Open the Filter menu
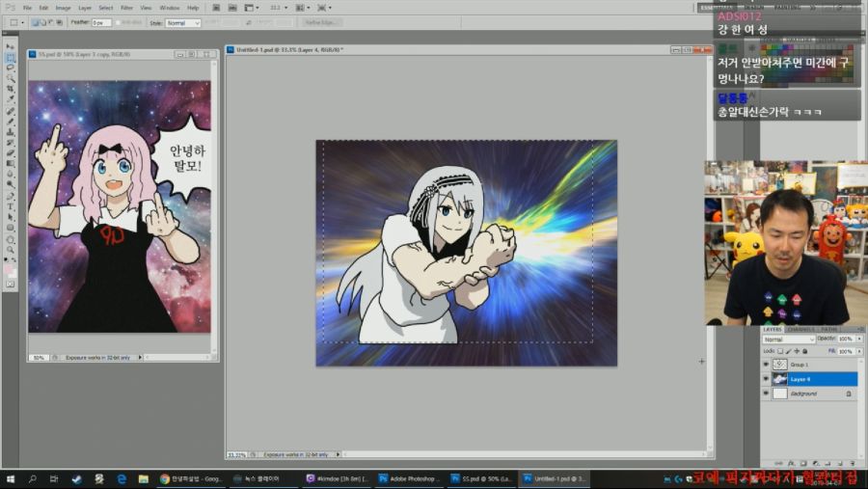Screen dimensions: 868x489 pos(126,8)
